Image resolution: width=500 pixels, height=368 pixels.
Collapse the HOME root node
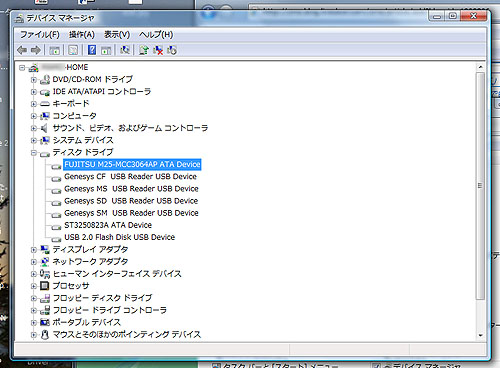22,68
